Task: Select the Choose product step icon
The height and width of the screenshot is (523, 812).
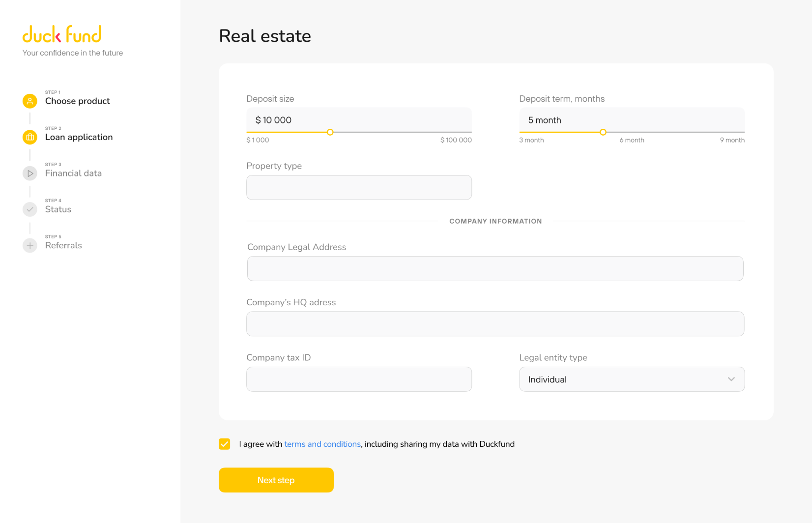Action: click(x=30, y=101)
